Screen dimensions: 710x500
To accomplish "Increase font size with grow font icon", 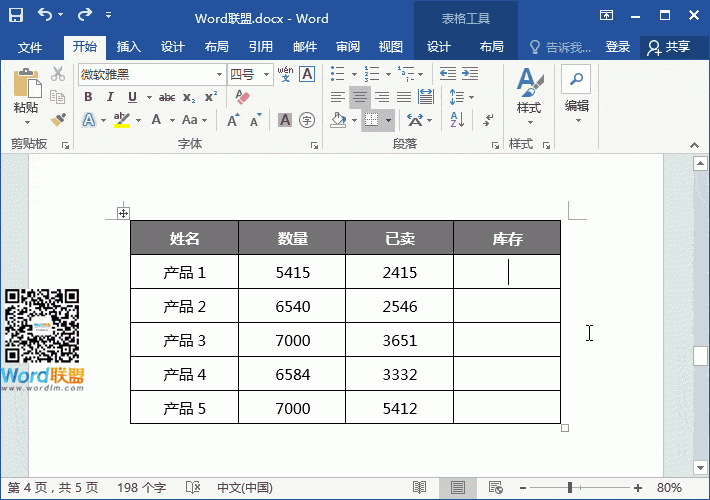I will coord(233,120).
